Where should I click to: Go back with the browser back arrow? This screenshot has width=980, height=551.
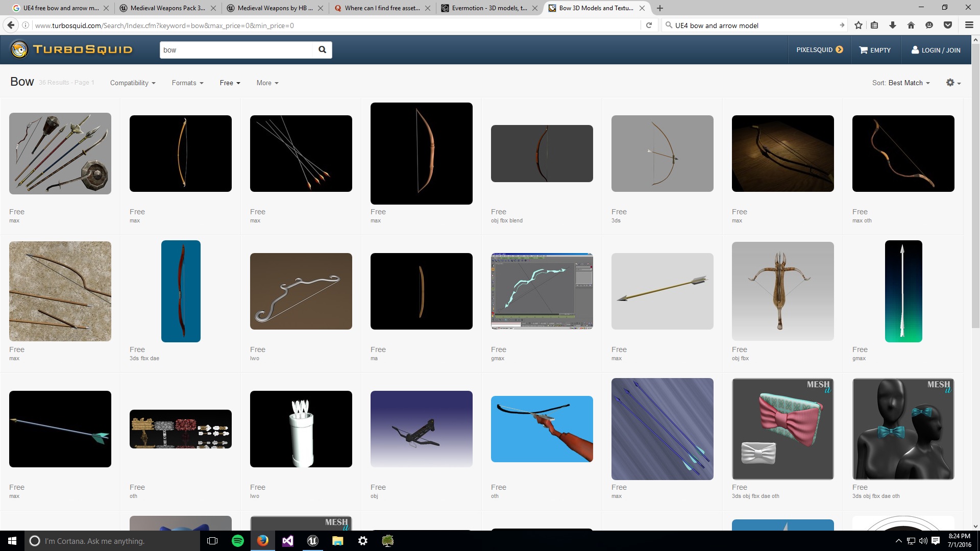coord(11,25)
